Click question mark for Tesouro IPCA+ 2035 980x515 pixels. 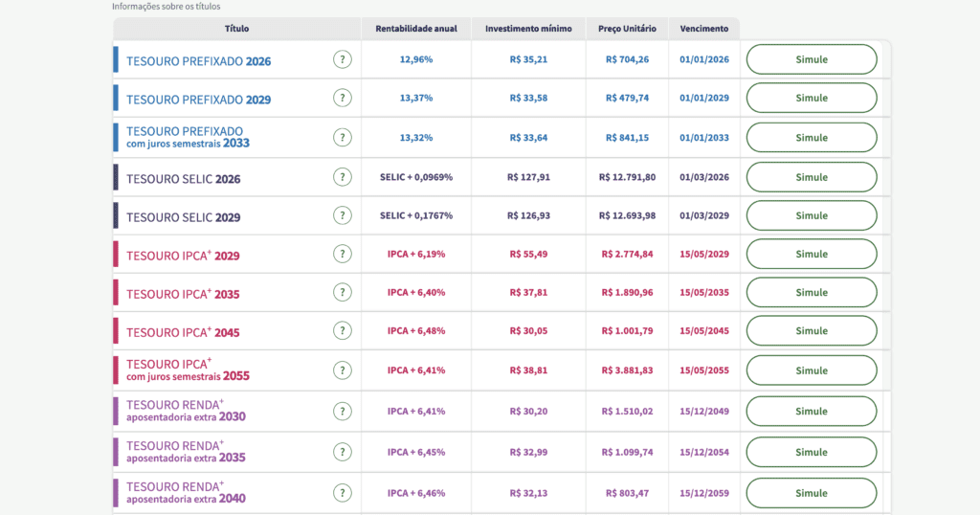click(x=342, y=293)
